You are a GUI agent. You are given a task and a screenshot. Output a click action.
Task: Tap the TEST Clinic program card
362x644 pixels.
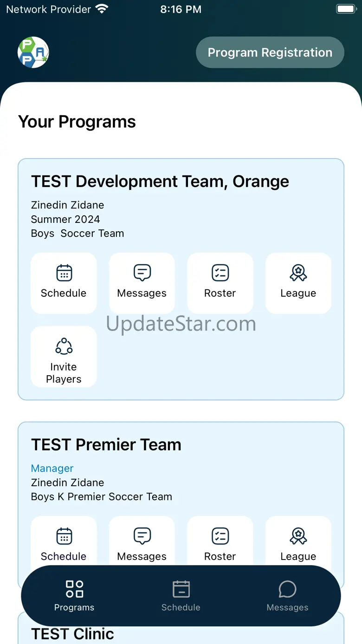click(x=72, y=634)
